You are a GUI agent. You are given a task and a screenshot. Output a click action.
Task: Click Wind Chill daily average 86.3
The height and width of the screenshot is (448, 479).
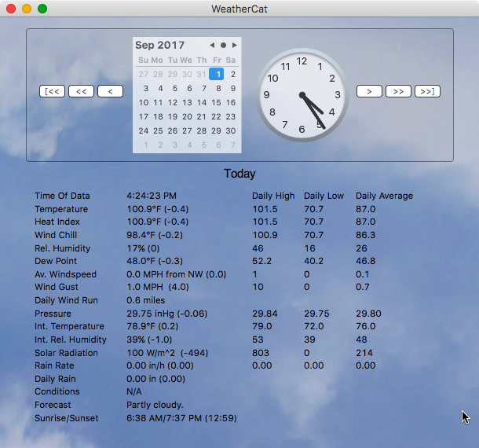pyautogui.click(x=366, y=235)
